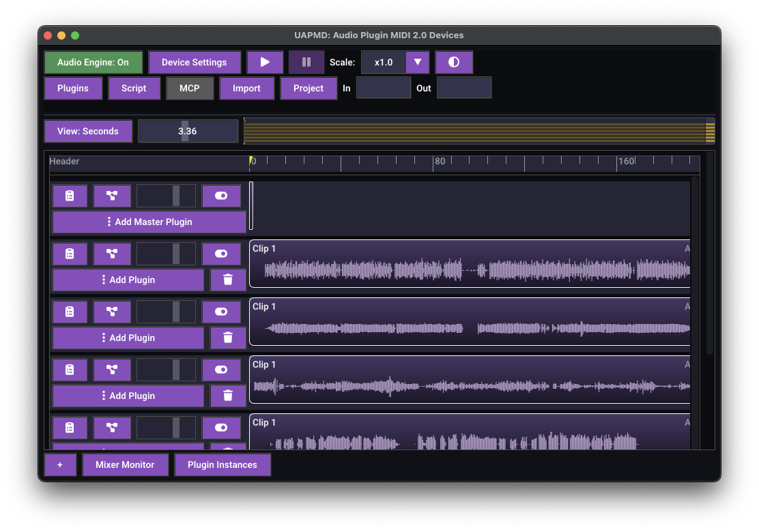Open Add Plugin on third audio track
Viewport: 759px width, 532px height.
pos(128,396)
